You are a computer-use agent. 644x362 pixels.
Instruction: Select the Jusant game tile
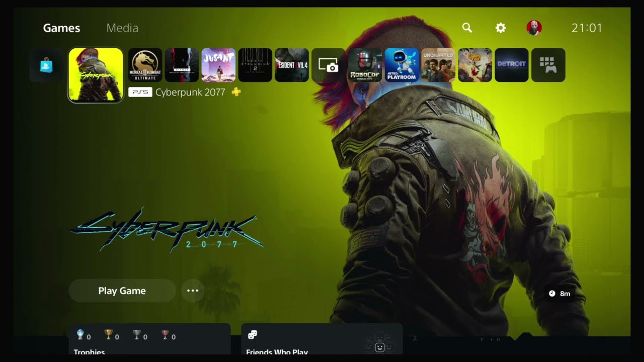(218, 65)
